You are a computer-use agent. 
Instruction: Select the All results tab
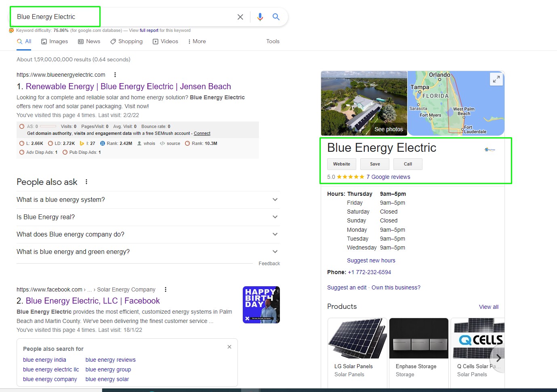point(24,41)
